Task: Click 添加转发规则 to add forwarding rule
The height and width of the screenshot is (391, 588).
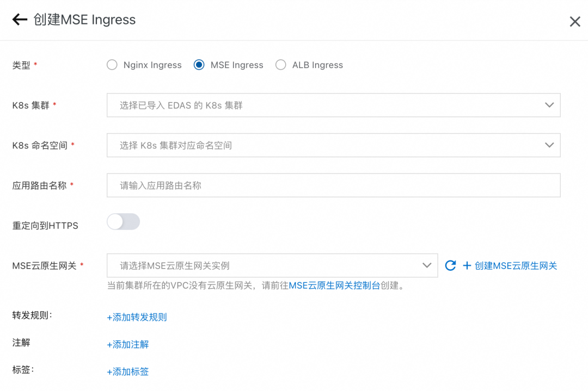Action: pyautogui.click(x=136, y=317)
